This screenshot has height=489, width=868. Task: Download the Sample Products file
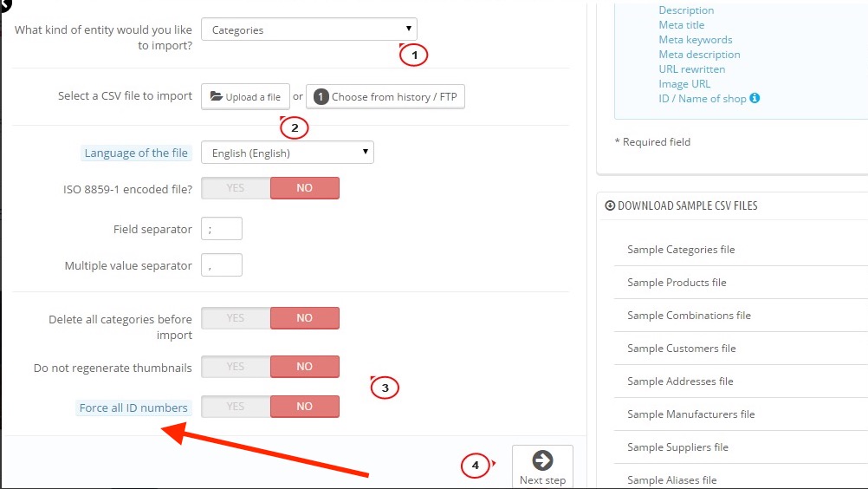pyautogui.click(x=677, y=283)
